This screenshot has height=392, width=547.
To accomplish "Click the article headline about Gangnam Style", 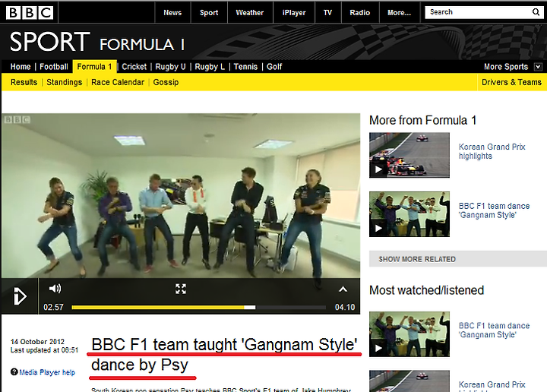I will [x=224, y=355].
